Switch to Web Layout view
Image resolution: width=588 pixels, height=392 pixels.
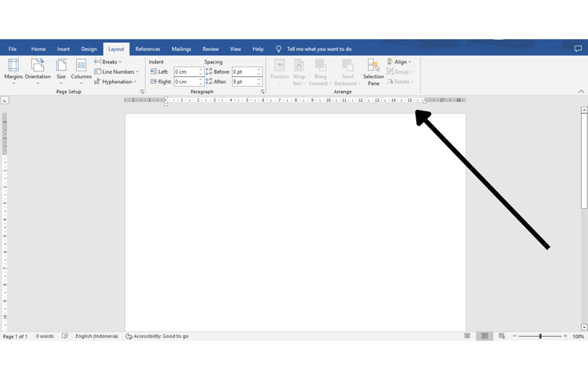click(x=502, y=336)
